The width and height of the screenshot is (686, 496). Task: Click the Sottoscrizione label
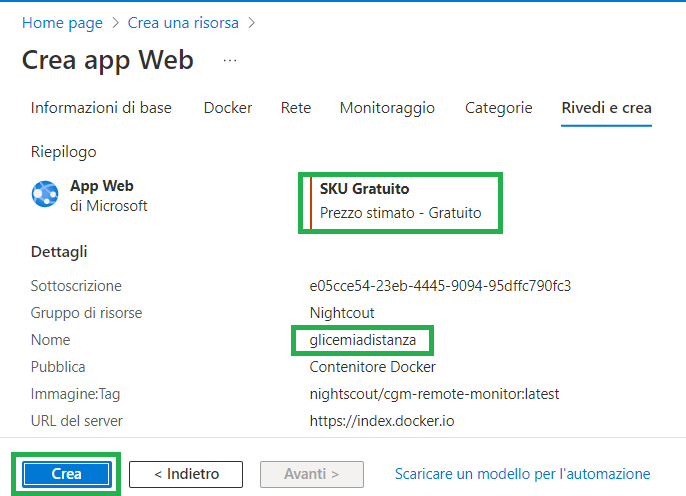76,286
